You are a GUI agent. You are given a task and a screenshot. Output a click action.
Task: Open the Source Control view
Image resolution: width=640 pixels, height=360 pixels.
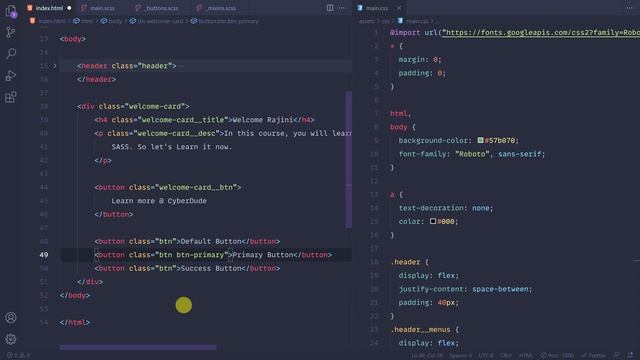[x=11, y=32]
